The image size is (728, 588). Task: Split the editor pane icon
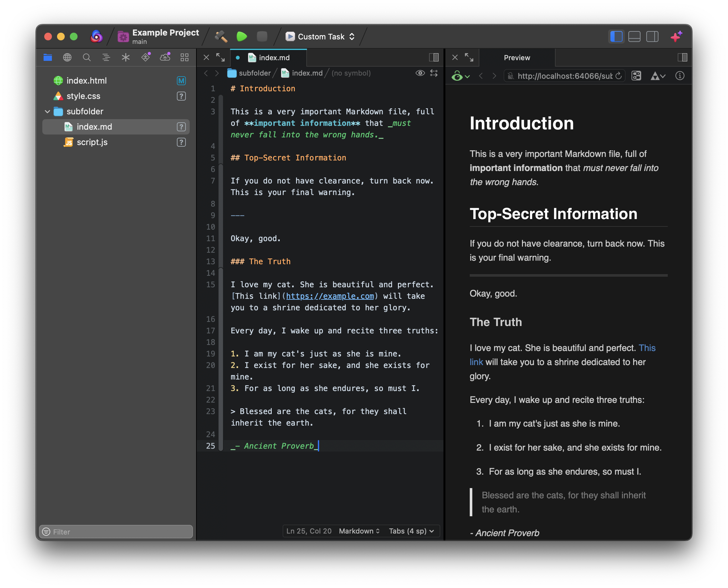[434, 57]
